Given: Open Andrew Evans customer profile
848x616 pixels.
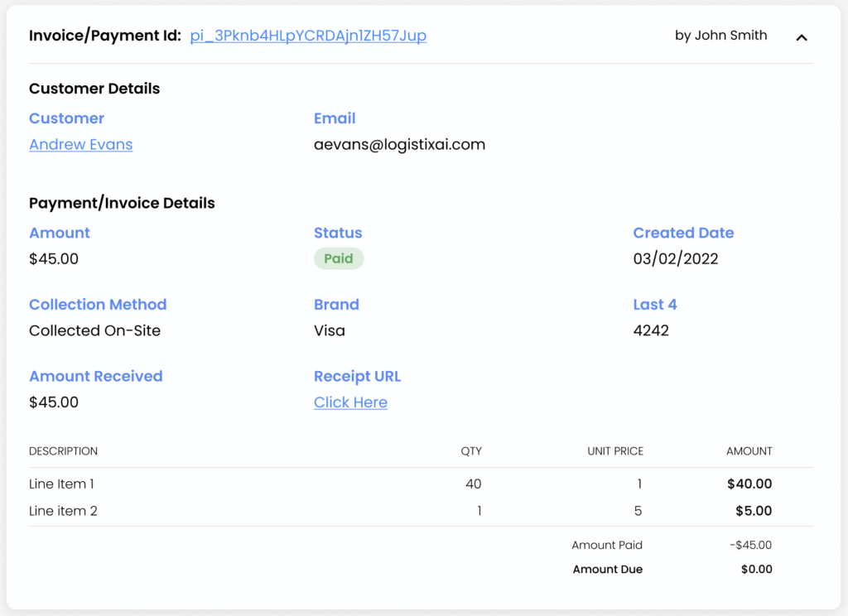Looking at the screenshot, I should pos(80,145).
